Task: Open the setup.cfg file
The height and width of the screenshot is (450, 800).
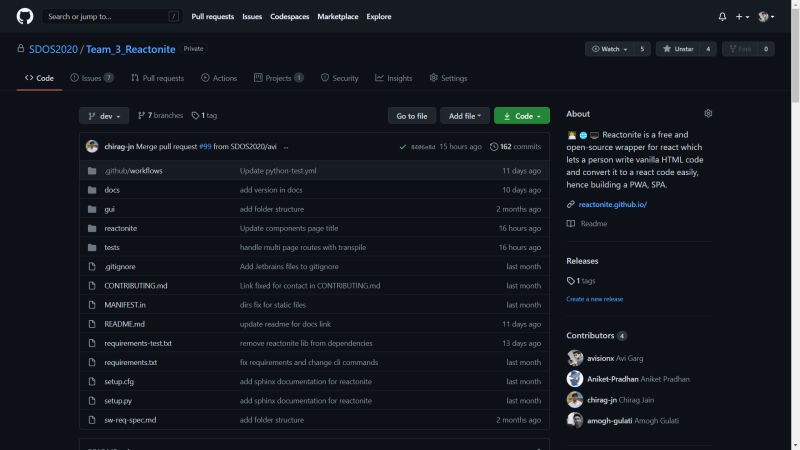Action: click(119, 382)
